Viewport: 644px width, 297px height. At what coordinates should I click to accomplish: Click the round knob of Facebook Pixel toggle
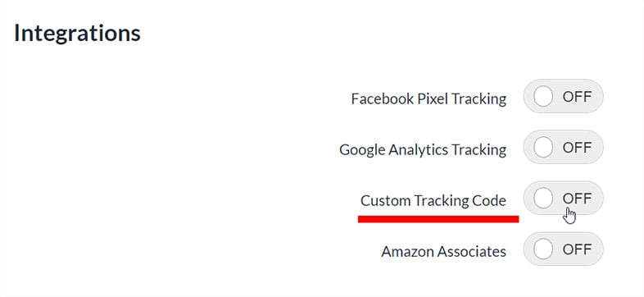(x=543, y=97)
